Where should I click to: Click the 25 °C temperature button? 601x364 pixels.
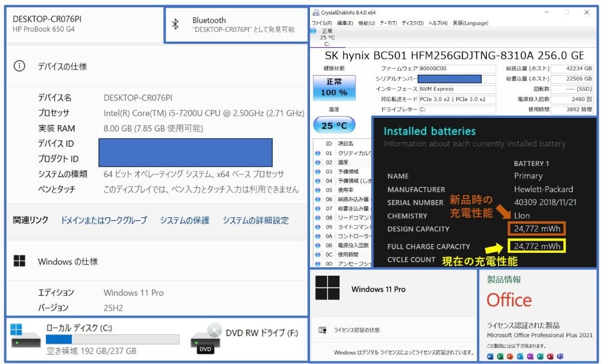click(334, 125)
